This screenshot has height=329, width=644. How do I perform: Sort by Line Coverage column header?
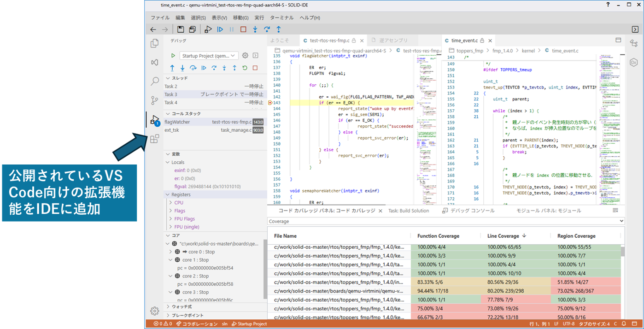[x=503, y=236]
